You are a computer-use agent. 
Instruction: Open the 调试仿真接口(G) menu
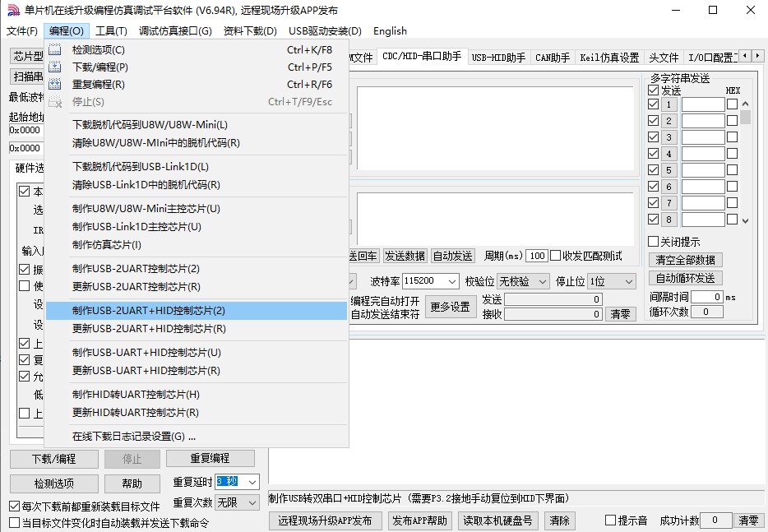pos(175,31)
